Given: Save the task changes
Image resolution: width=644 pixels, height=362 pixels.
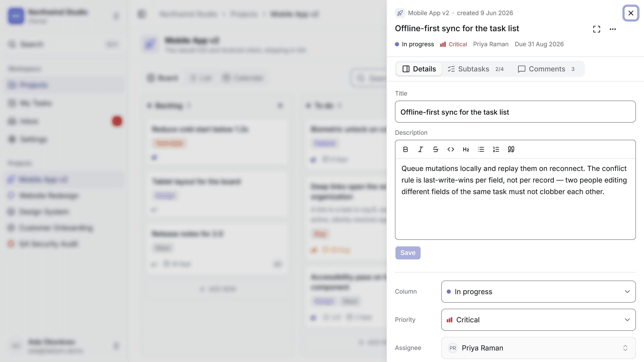Looking at the screenshot, I should point(408,253).
